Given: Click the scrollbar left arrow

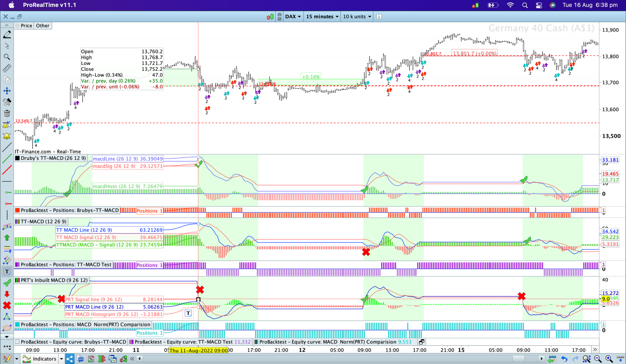Looking at the screenshot, I should point(139,359).
